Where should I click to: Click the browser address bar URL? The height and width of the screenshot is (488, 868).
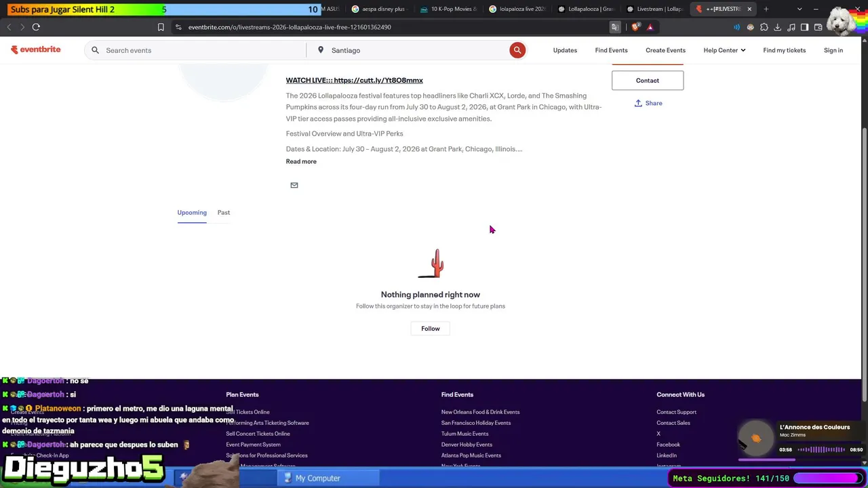(290, 27)
